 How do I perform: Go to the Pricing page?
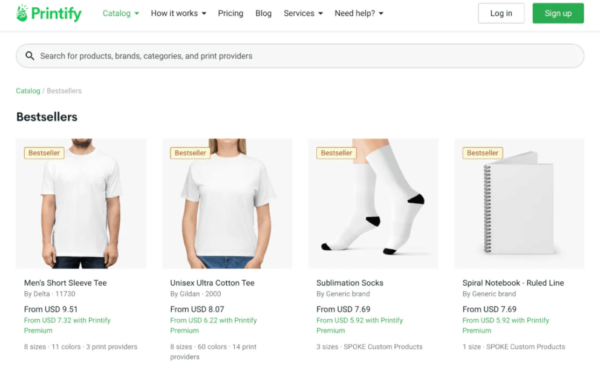(x=230, y=13)
